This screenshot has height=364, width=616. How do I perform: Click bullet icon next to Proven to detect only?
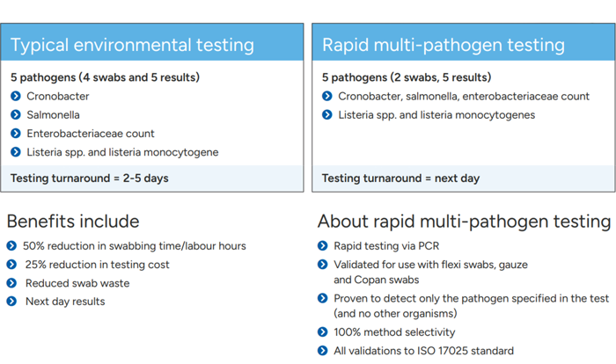coord(323,298)
